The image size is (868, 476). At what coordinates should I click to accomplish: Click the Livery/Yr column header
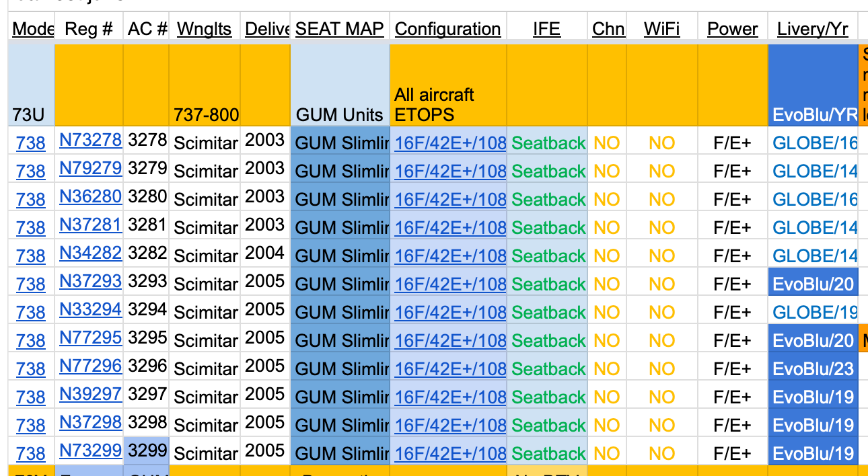(x=812, y=29)
